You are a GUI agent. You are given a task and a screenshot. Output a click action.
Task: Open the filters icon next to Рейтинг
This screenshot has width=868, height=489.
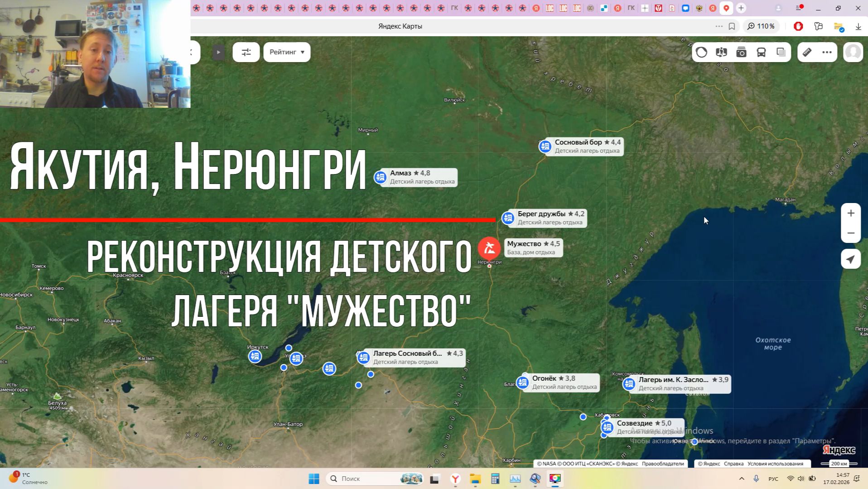[x=246, y=52]
